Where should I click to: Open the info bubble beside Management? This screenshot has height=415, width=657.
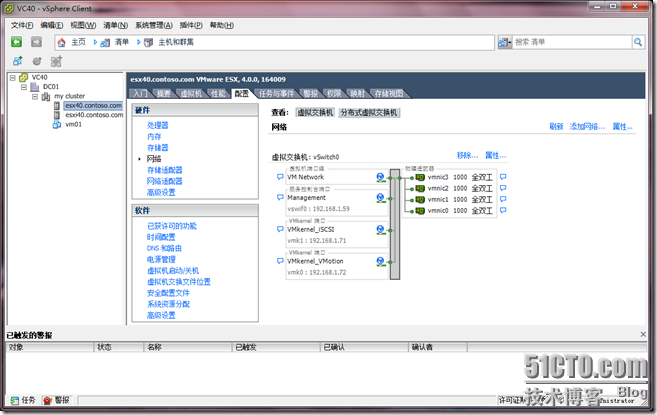coord(280,197)
